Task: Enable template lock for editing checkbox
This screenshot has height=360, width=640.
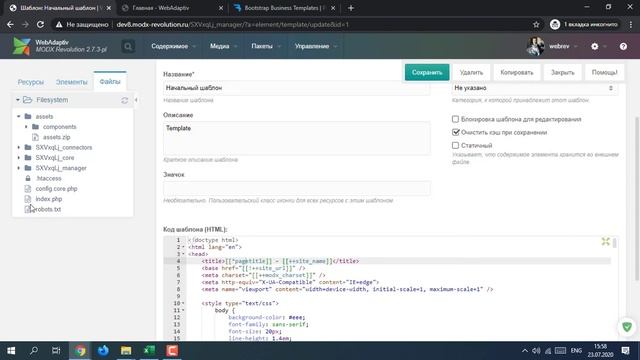Action: coord(455,119)
